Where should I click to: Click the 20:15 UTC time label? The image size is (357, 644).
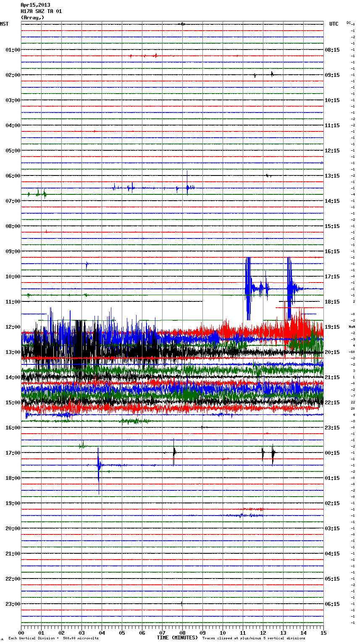[332, 352]
